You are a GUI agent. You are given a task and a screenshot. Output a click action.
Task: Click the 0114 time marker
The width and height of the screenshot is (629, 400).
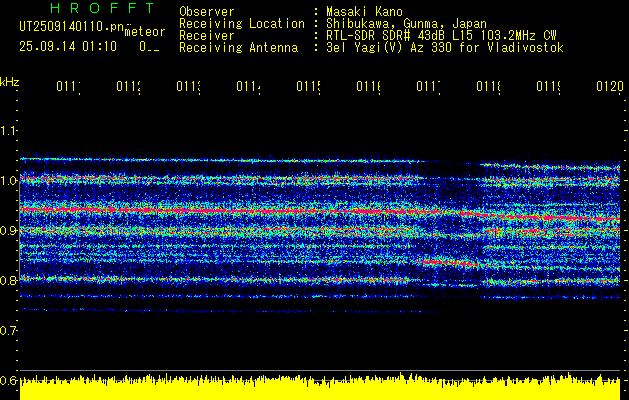[x=248, y=86]
